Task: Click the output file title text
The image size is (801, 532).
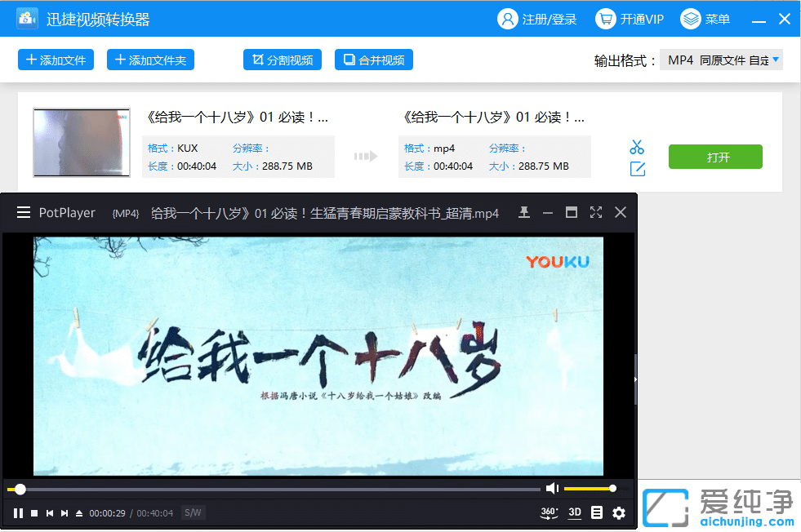Action: (x=493, y=117)
